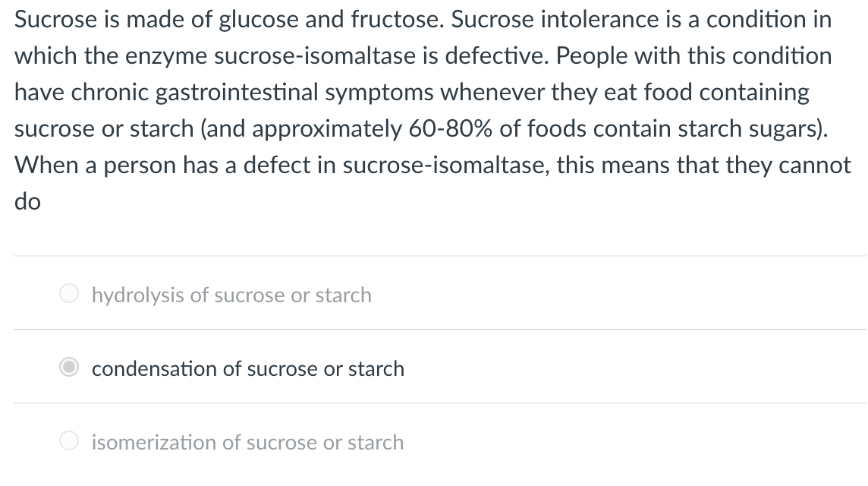
Task: Select the hydrolysis of sucrose or starch radio button
Action: tap(68, 294)
